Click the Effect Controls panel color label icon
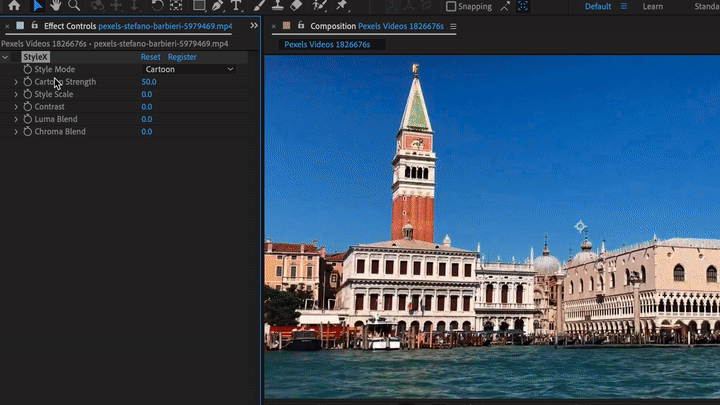This screenshot has height=405, width=720. click(x=20, y=26)
